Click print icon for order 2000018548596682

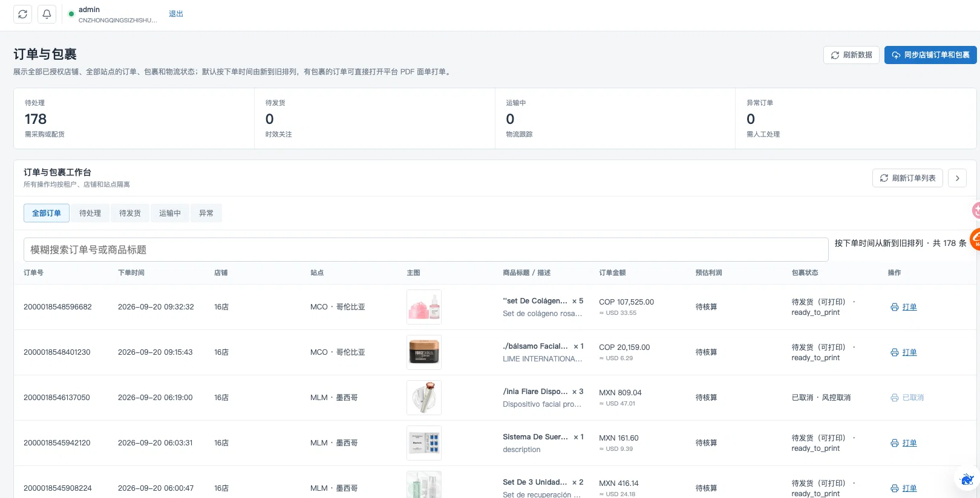(894, 307)
